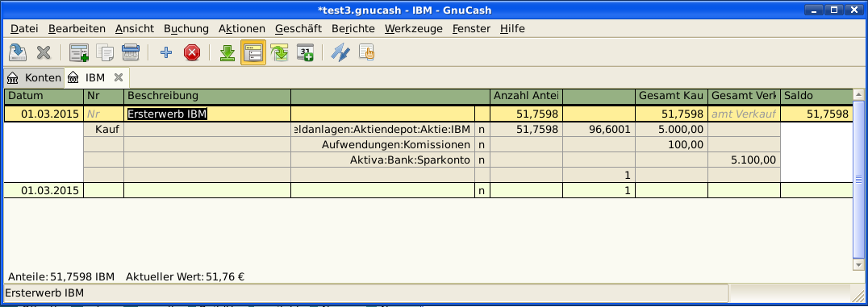Open the Geschäft menu
This screenshot has width=868, height=307.
[x=298, y=29]
